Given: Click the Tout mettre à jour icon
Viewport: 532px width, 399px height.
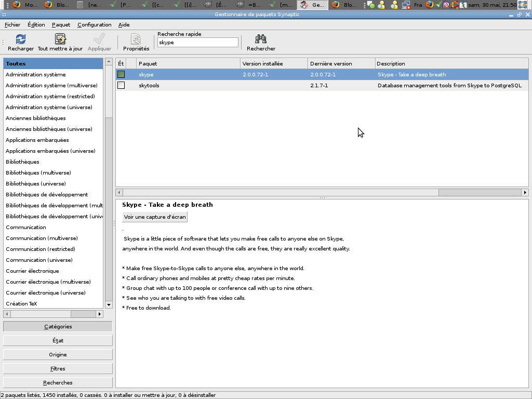Looking at the screenshot, I should coord(60,39).
